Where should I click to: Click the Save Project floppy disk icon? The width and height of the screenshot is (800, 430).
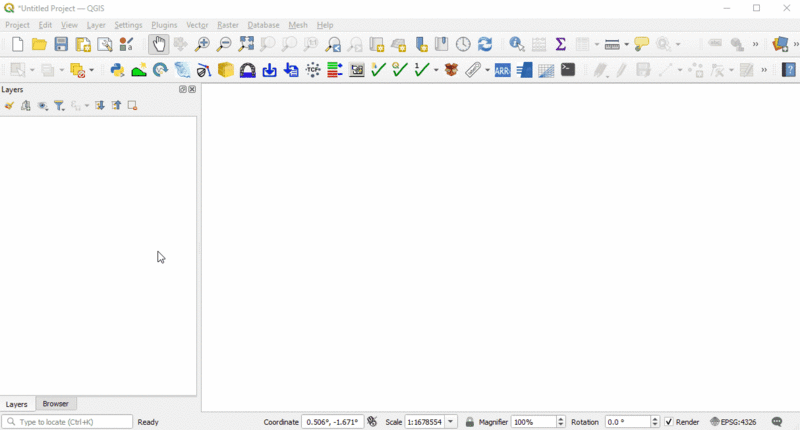coord(61,44)
